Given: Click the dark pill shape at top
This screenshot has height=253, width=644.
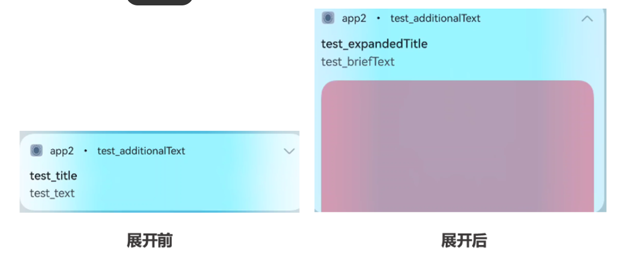Looking at the screenshot, I should (x=160, y=3).
